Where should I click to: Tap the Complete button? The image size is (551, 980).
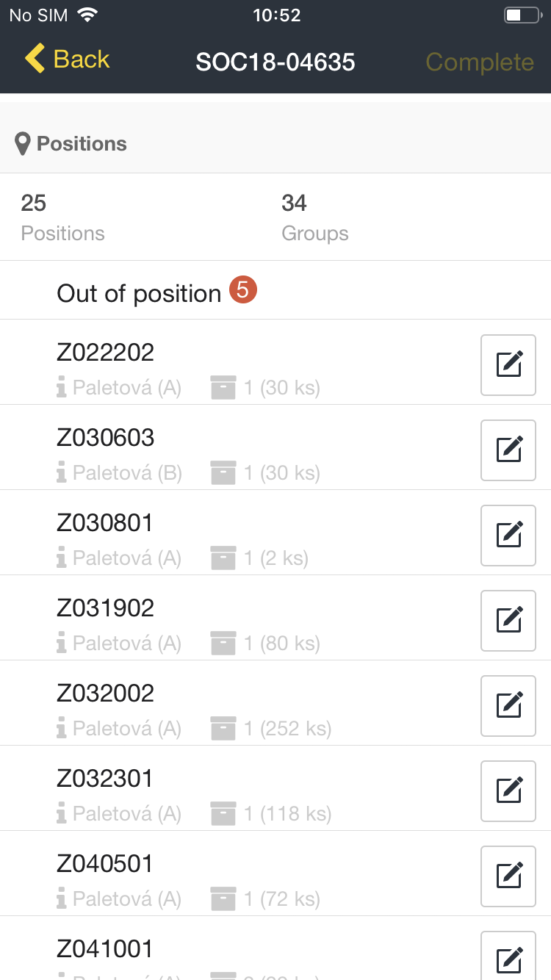[x=480, y=62]
